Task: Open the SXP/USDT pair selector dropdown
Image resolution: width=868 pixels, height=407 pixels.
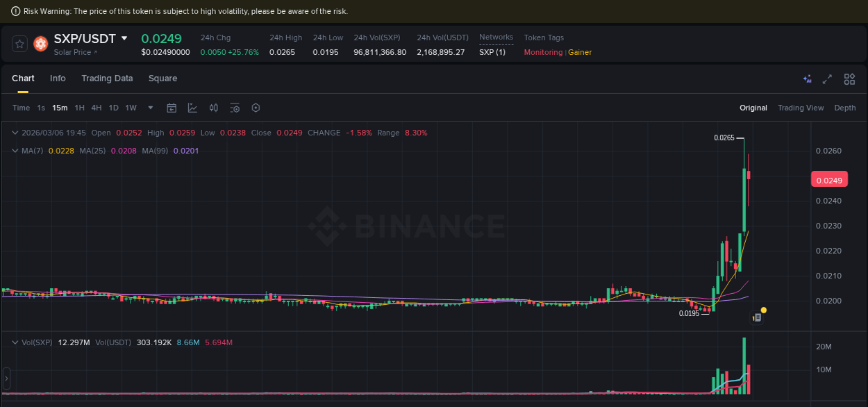Action: click(x=90, y=38)
